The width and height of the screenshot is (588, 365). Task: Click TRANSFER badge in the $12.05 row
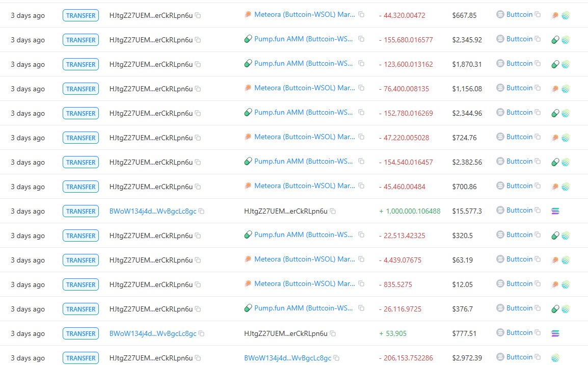point(81,285)
